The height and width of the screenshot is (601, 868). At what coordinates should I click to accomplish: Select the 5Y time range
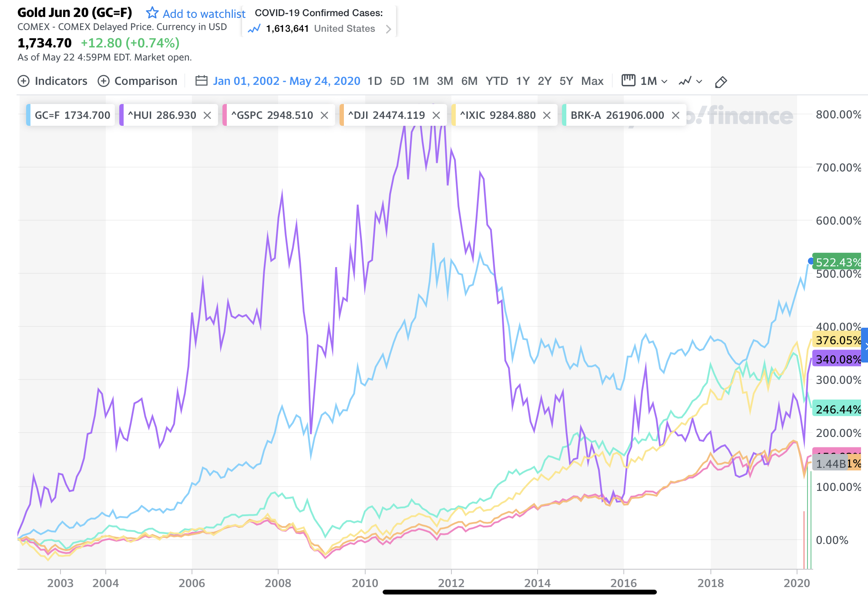point(566,81)
